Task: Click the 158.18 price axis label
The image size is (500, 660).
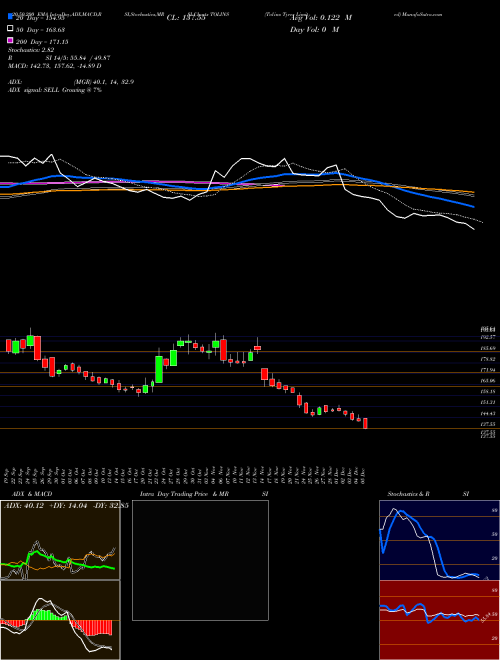Action: [x=488, y=391]
